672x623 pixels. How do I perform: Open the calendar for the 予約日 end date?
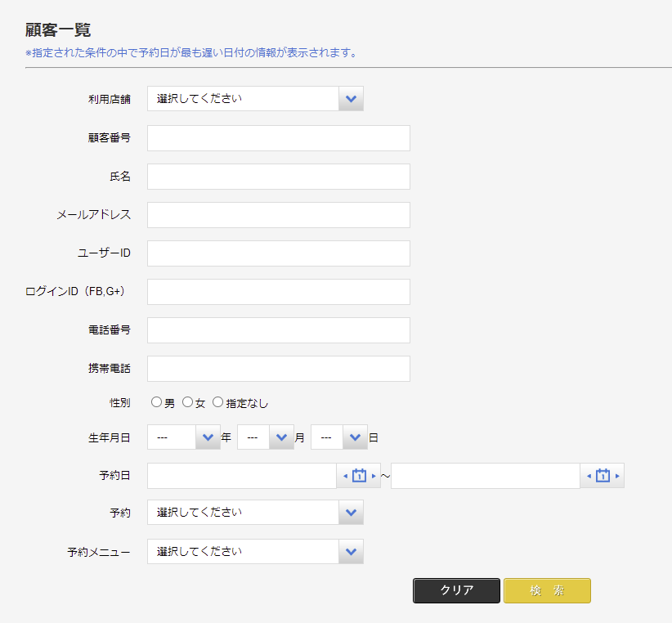(603, 476)
